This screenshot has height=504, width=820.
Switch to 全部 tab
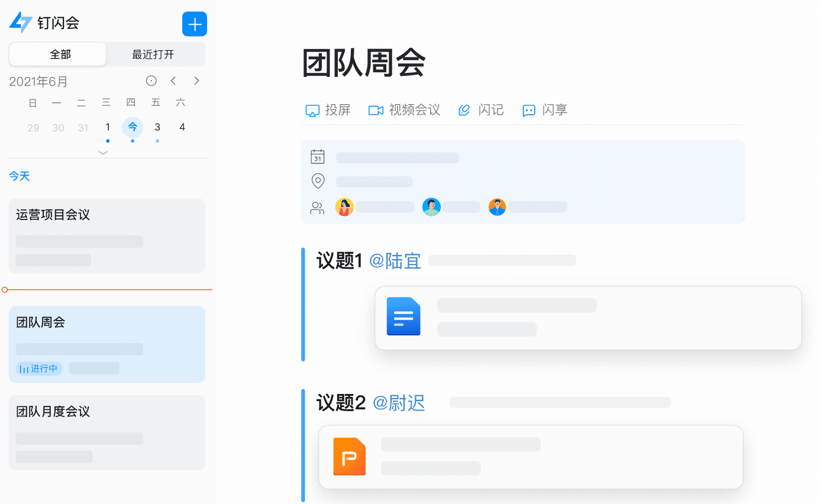[x=58, y=54]
